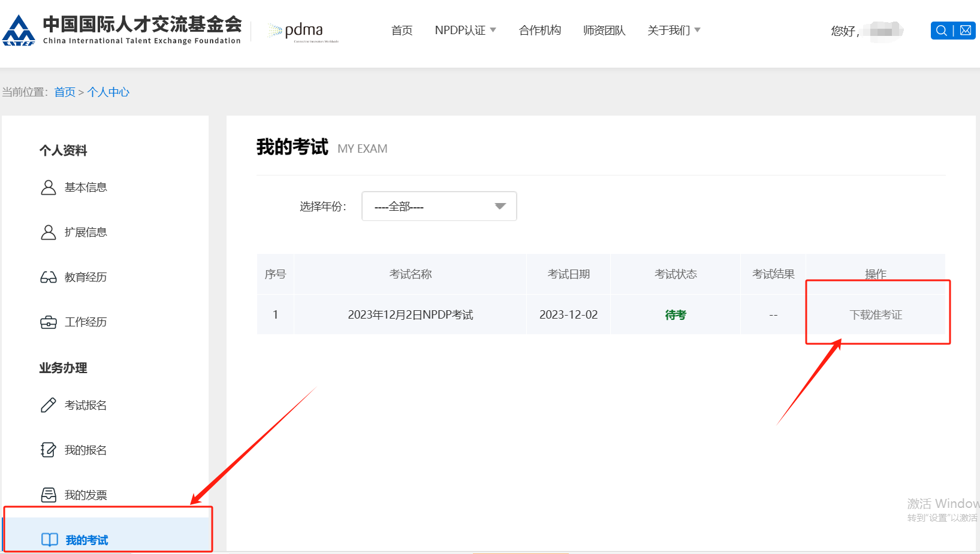Click the foundation triangle logo
Viewport: 980px width, 554px height.
19,29
